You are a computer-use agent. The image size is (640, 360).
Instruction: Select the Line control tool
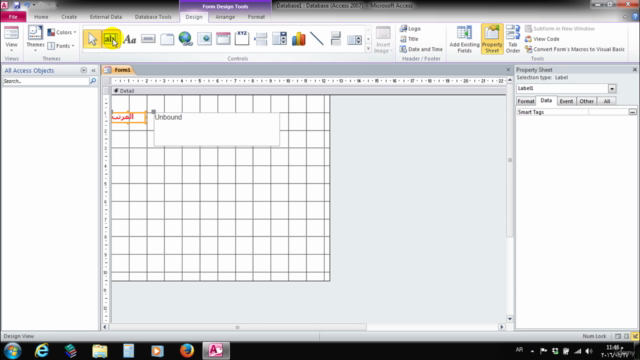[x=317, y=39]
